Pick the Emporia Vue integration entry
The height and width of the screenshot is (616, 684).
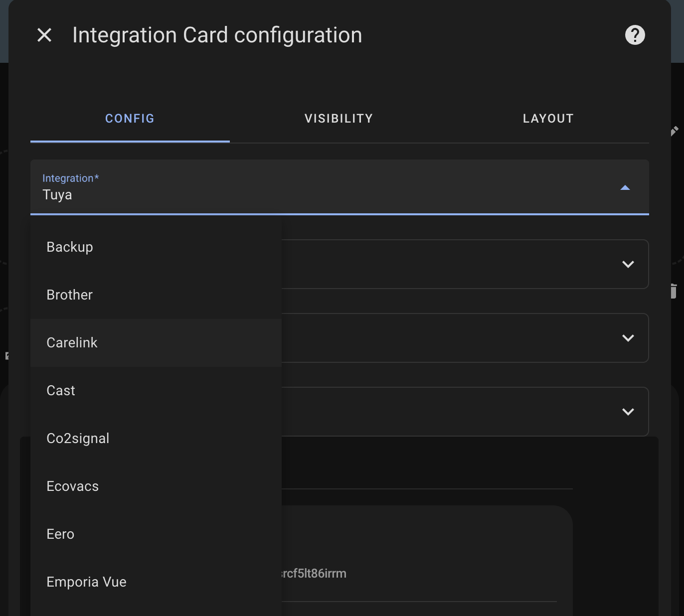(x=86, y=582)
